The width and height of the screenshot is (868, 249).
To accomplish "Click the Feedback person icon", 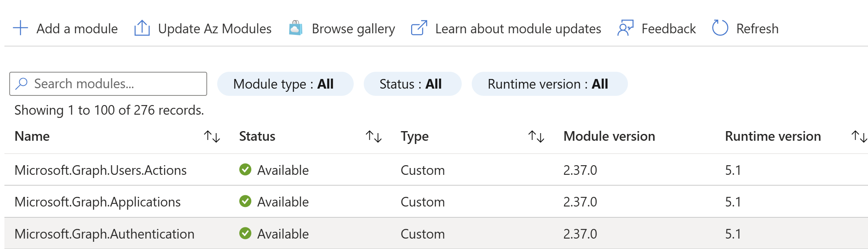I will 626,28.
